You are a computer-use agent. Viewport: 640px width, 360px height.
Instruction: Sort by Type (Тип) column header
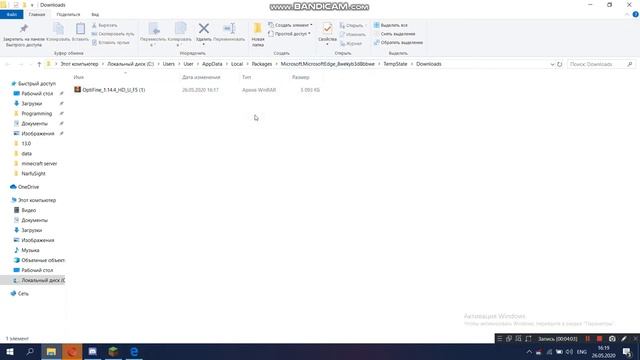click(247, 77)
